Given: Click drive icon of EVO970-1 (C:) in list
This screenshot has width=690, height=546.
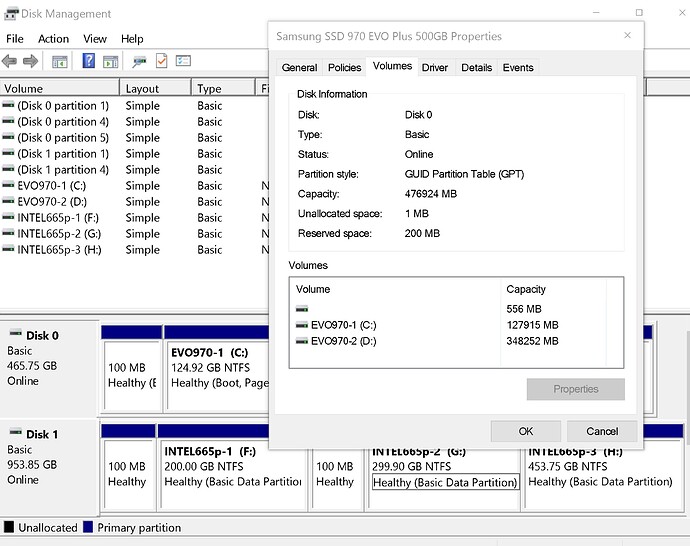Looking at the screenshot, I should point(8,185).
